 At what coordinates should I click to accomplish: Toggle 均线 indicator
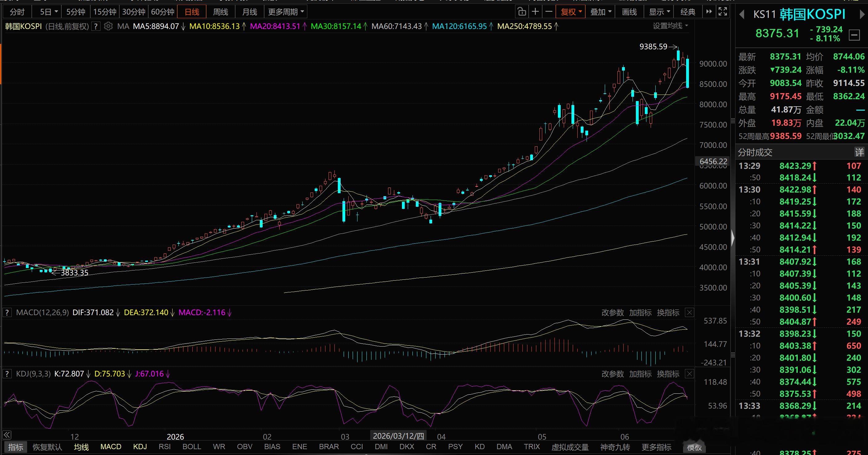(81, 447)
